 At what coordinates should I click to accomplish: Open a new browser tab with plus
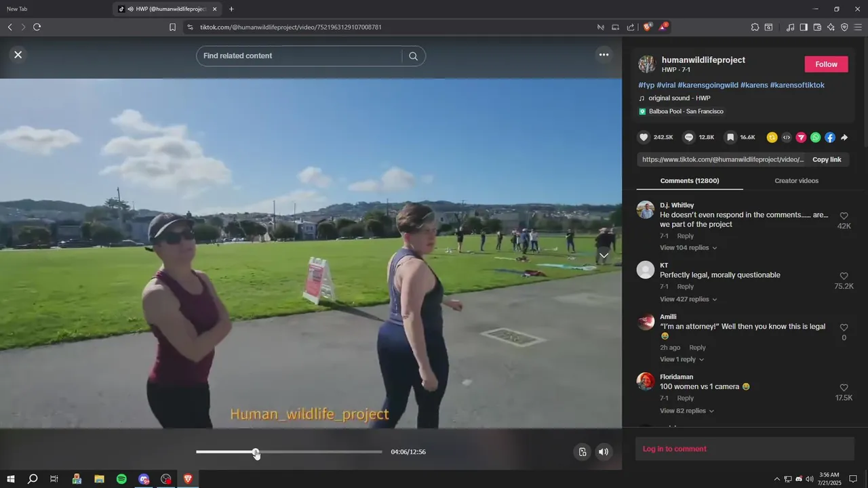(231, 9)
